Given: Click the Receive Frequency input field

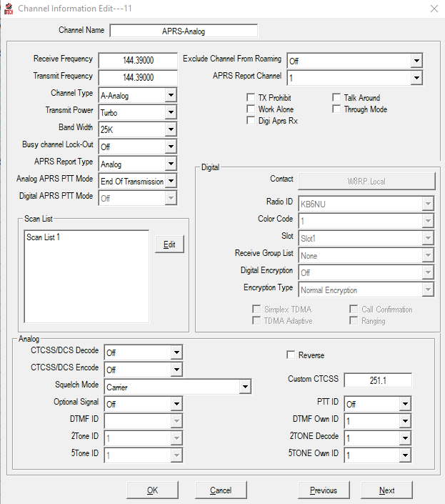Looking at the screenshot, I should [x=137, y=61].
